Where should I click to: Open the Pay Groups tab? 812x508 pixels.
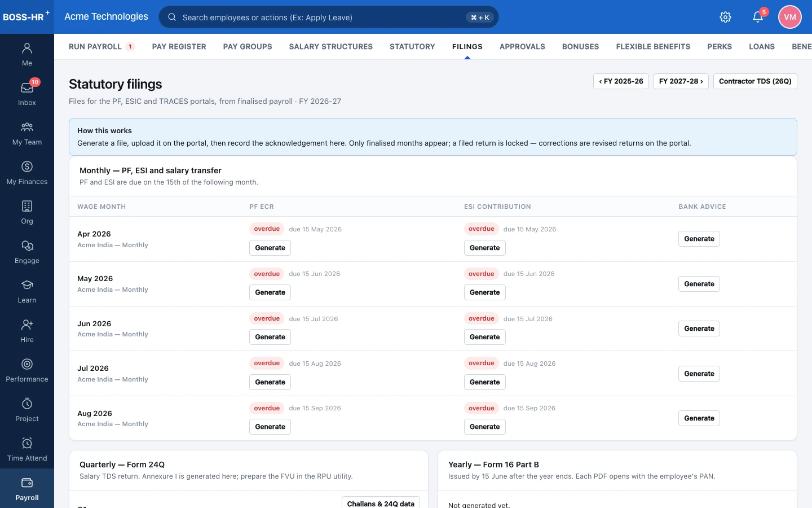248,47
